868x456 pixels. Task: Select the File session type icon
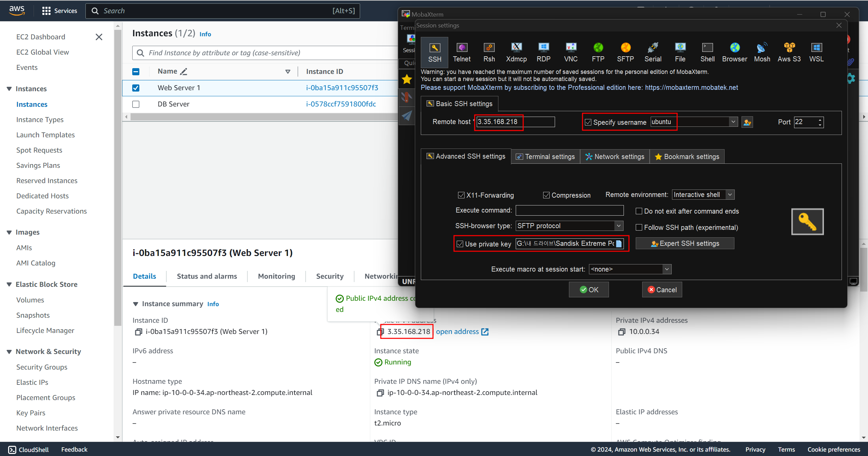680,52
